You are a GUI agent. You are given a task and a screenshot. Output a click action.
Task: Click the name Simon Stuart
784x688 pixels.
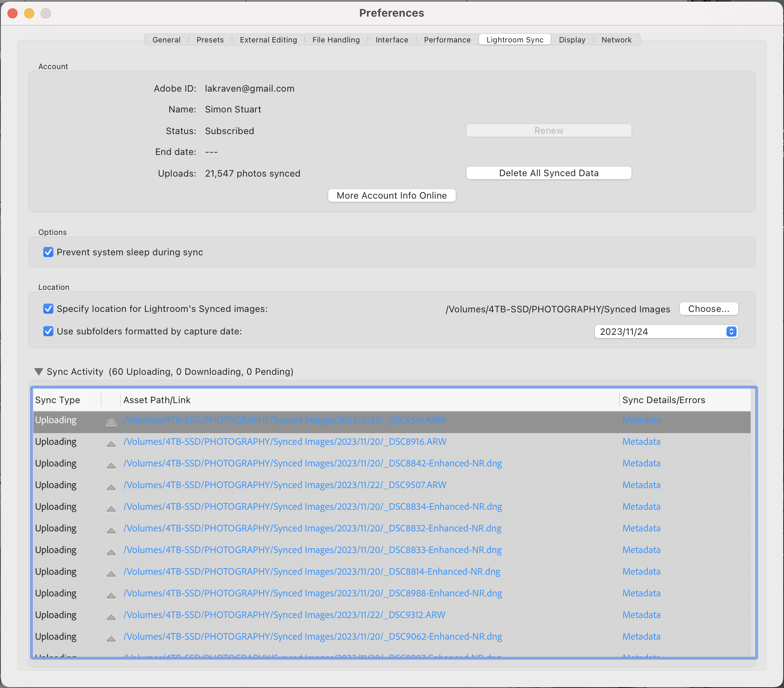(x=233, y=110)
